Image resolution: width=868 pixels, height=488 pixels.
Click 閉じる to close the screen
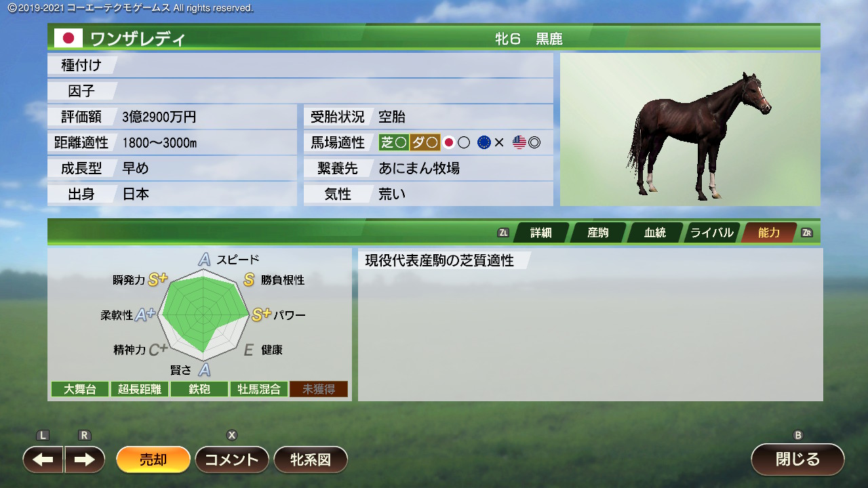tap(797, 459)
